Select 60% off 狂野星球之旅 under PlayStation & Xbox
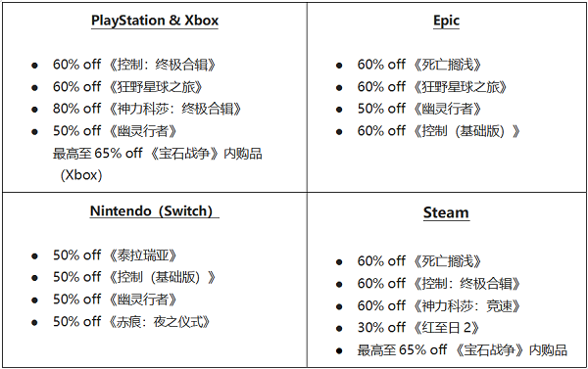Viewport: 588px width, 369px height. 127,87
